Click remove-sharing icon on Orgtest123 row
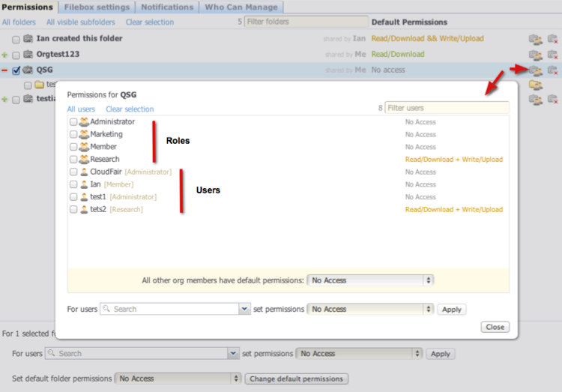 click(552, 55)
